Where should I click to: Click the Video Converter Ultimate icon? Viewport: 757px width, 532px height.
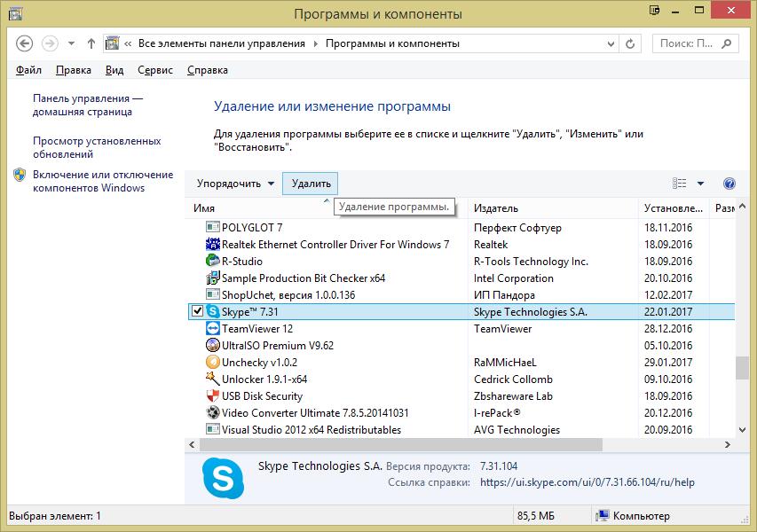[x=212, y=413]
